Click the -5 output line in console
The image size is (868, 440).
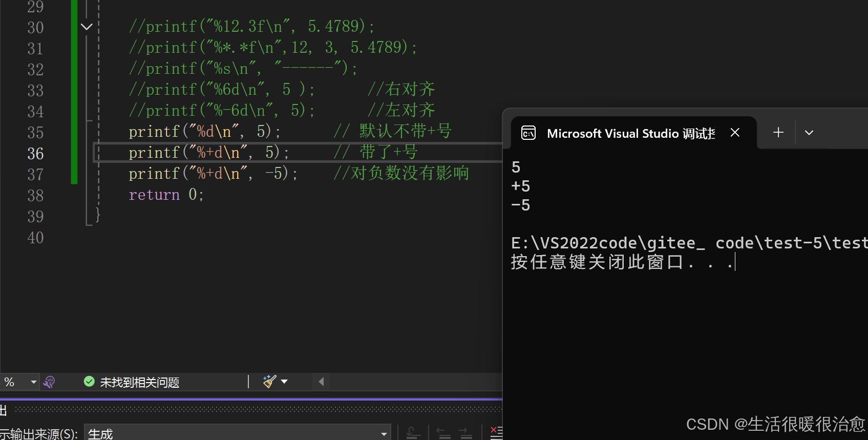pyautogui.click(x=520, y=205)
